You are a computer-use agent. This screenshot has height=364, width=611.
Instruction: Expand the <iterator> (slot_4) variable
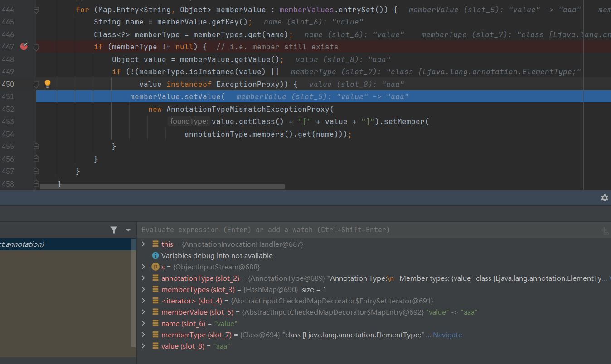click(144, 301)
